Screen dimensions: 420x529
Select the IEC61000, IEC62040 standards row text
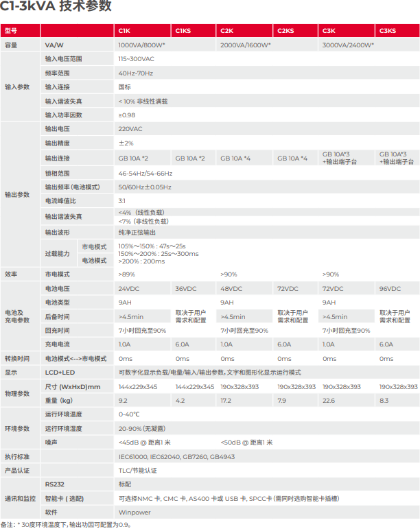pyautogui.click(x=176, y=456)
